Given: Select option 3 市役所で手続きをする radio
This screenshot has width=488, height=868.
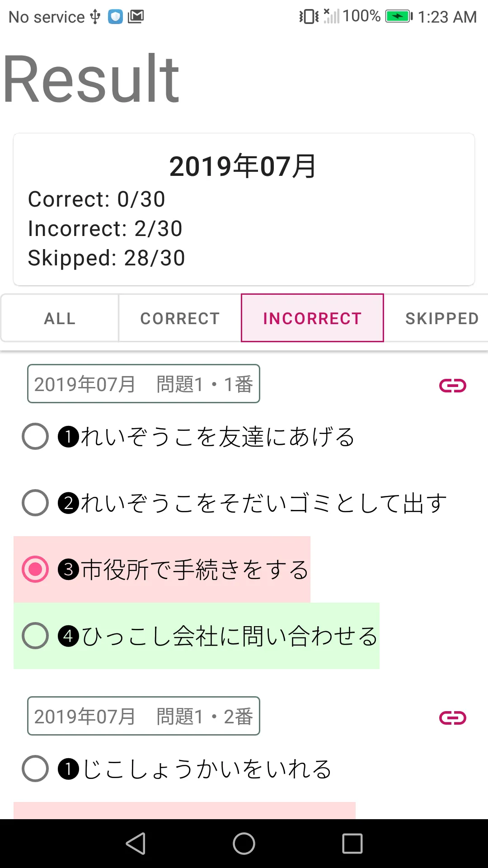Looking at the screenshot, I should (35, 569).
